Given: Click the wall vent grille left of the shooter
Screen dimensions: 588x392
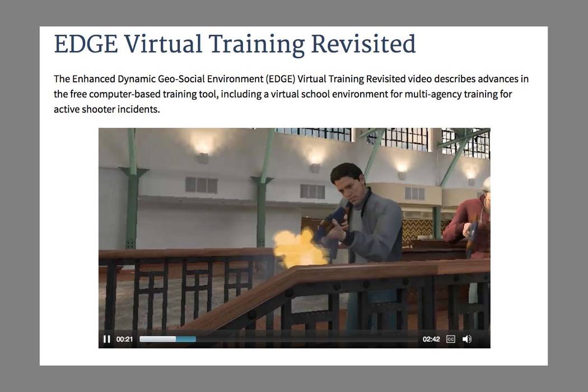Looking at the screenshot, I should [201, 185].
